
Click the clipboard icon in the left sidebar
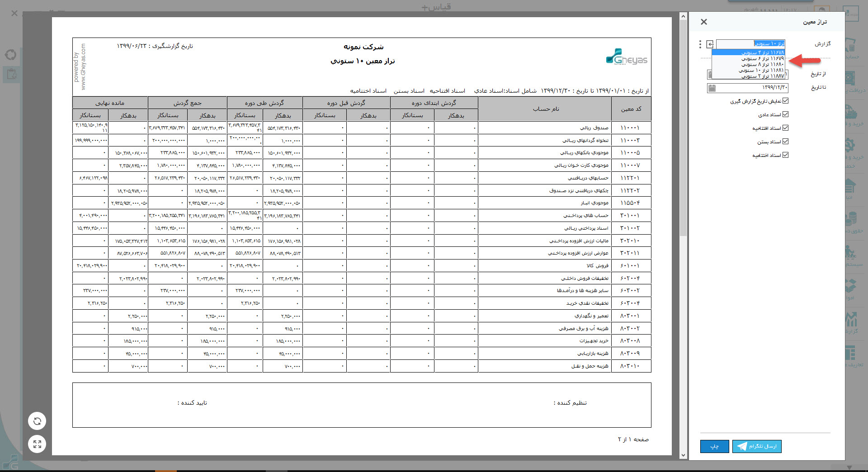click(12, 74)
